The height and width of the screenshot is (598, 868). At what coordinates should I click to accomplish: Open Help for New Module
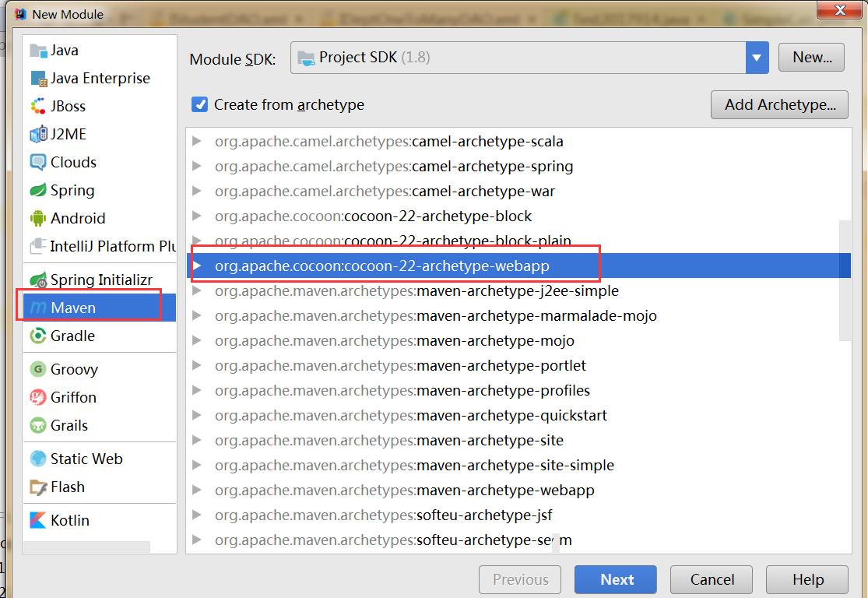point(807,580)
